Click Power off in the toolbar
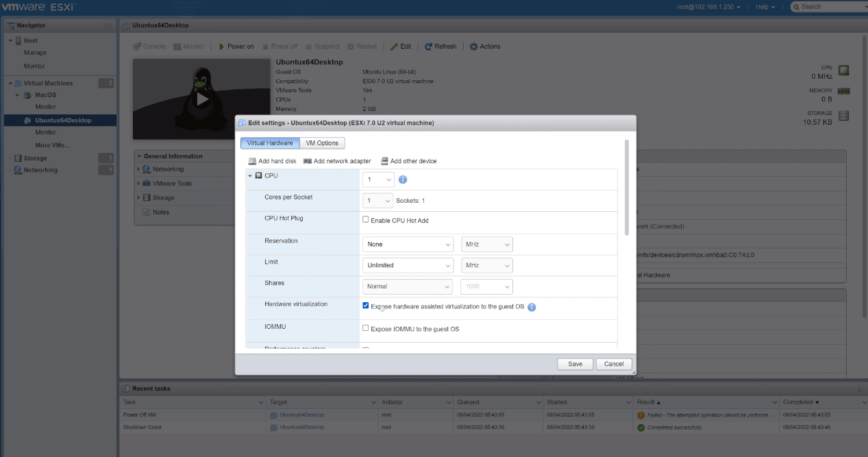Viewport: 868px width, 457px height. [x=279, y=47]
